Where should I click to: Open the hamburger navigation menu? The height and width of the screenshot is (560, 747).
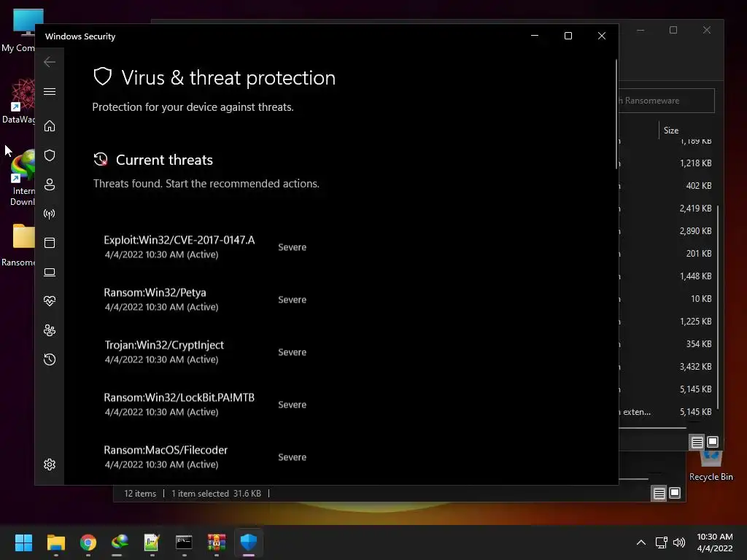click(50, 91)
